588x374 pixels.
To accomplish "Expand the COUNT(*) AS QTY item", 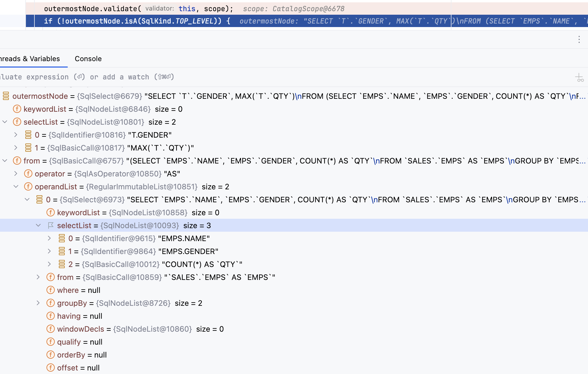I will click(49, 264).
